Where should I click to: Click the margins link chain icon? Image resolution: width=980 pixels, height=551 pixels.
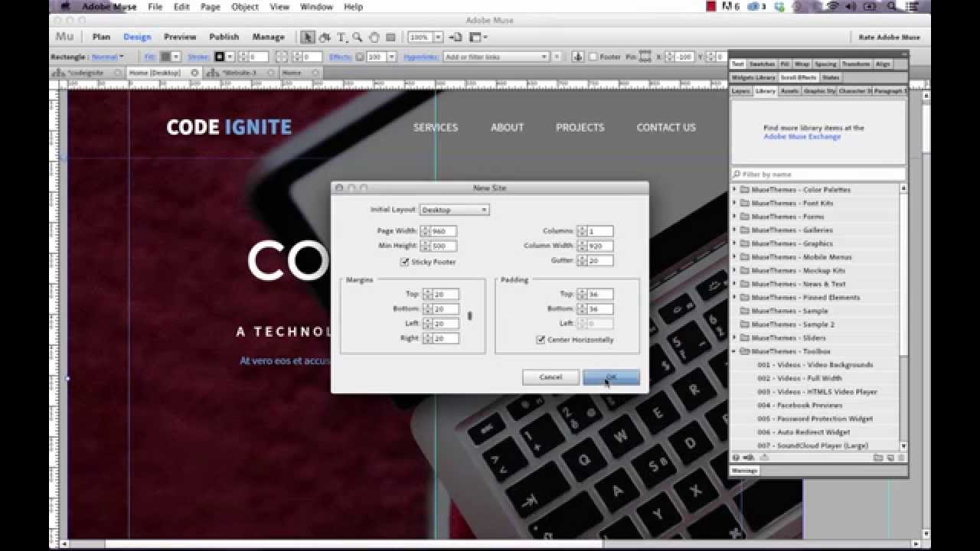click(x=469, y=316)
